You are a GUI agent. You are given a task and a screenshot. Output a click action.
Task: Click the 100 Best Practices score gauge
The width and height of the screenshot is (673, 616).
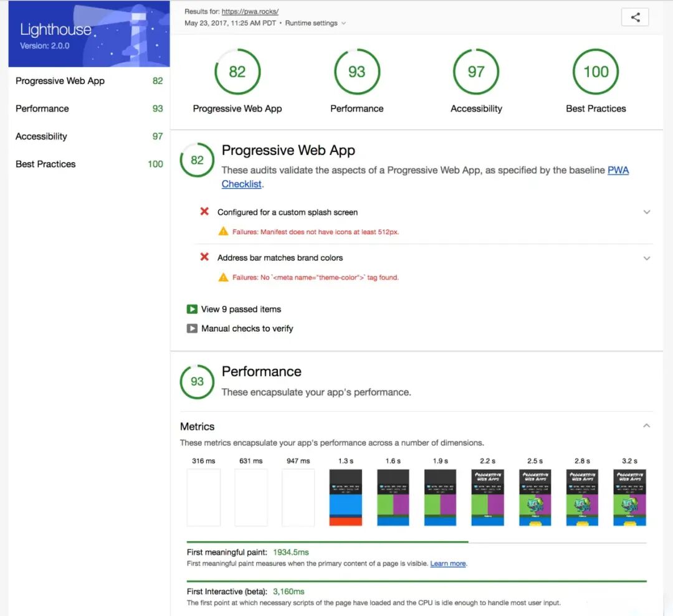[x=596, y=72]
